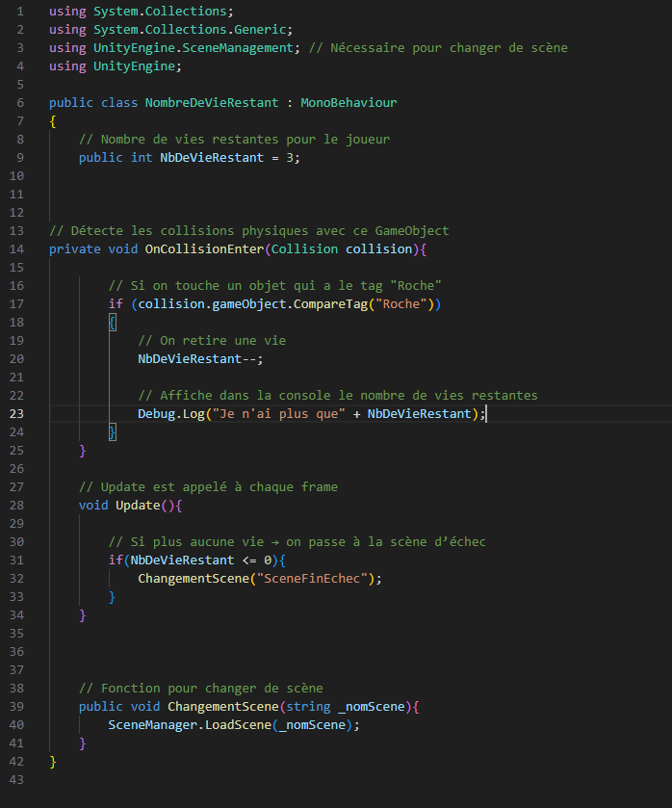Click the NbDeVieRestant-- decrement statement
Screen dimensions: 672x808
(199, 359)
